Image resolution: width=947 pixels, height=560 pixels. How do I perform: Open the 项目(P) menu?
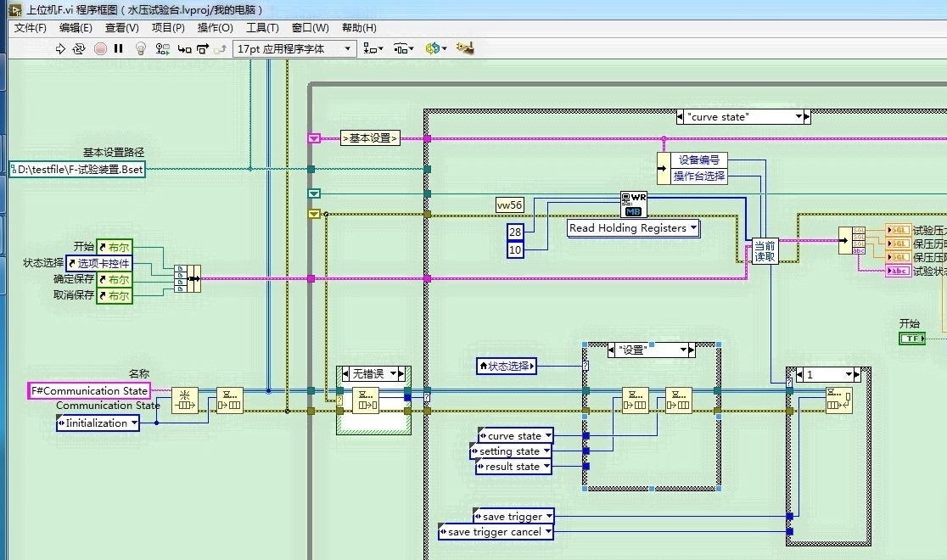tap(168, 28)
